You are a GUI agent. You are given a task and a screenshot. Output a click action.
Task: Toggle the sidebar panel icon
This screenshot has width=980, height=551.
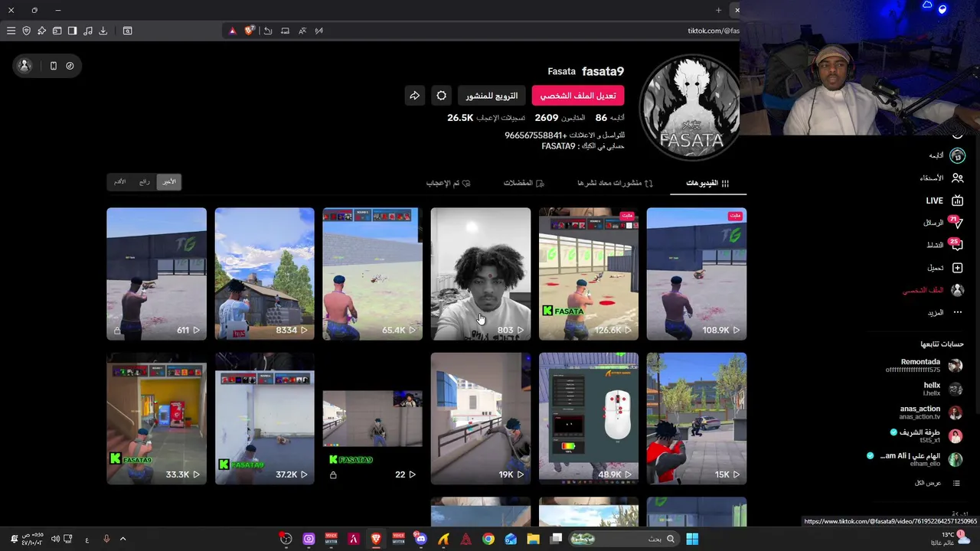point(72,31)
